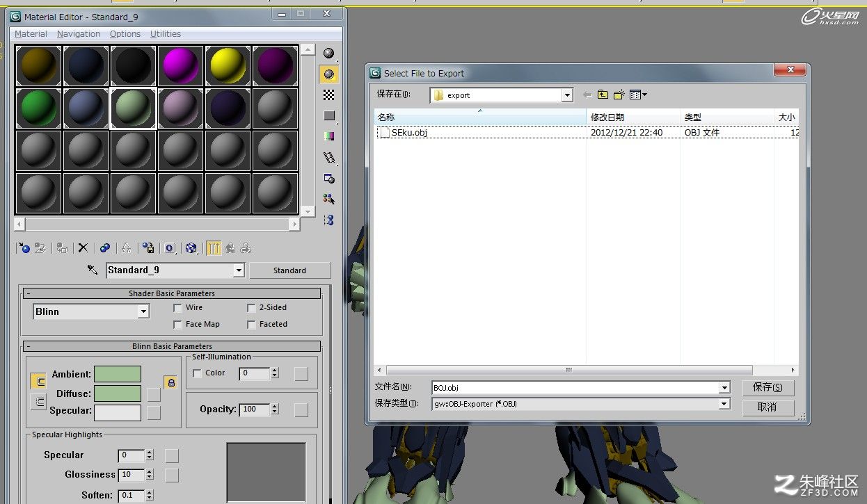Click the Ambient color swatch
Image resolution: width=867 pixels, height=504 pixels.
118,375
